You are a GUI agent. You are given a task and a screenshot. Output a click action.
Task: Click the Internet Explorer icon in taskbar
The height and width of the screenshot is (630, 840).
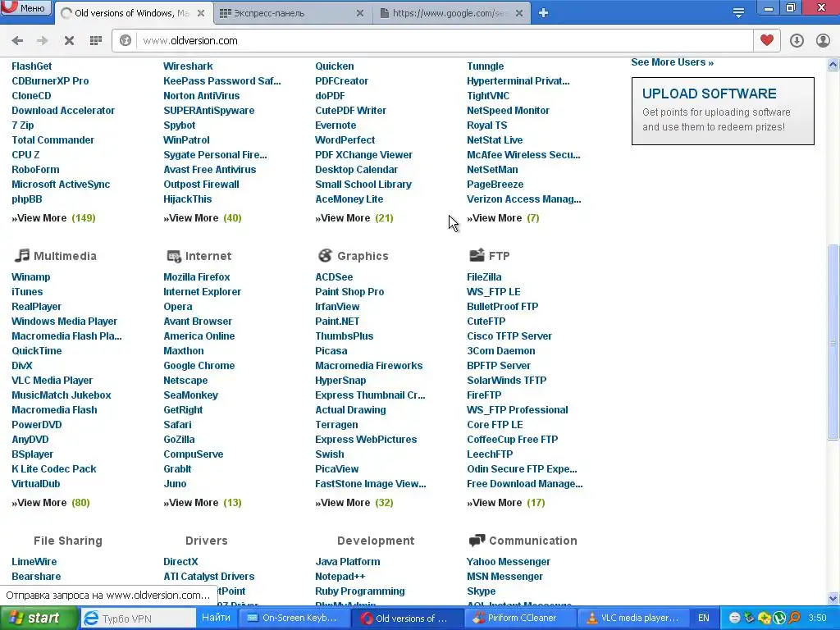tap(91, 619)
